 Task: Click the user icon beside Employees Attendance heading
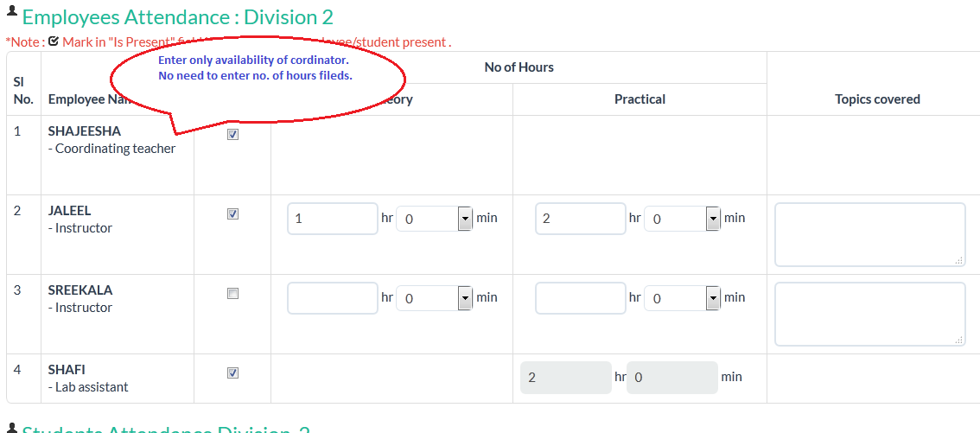pos(11,14)
